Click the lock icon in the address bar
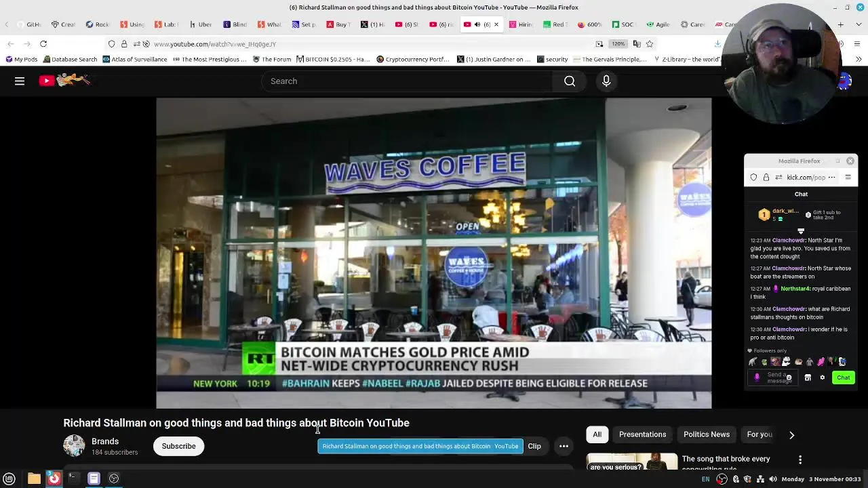Screen dimensions: 868x488 pyautogui.click(x=124, y=44)
